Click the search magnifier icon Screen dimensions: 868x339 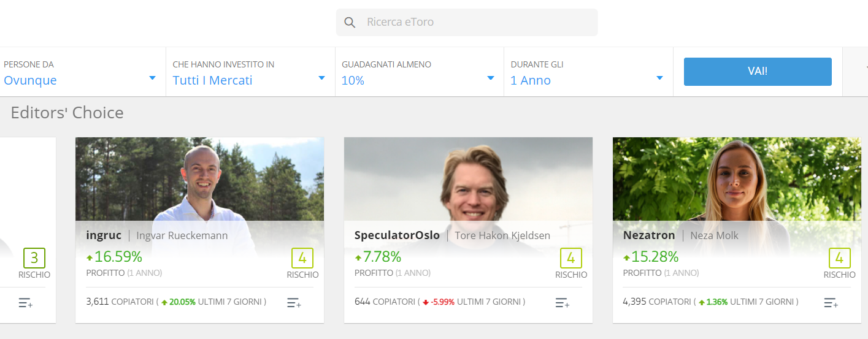tap(350, 23)
